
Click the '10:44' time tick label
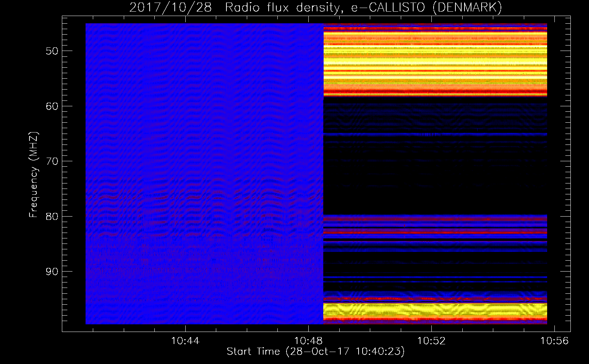coord(185,341)
